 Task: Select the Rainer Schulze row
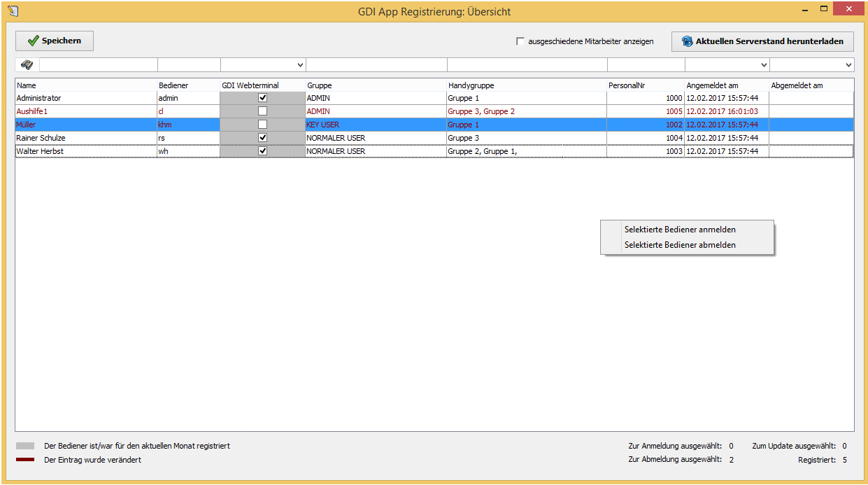pos(84,138)
